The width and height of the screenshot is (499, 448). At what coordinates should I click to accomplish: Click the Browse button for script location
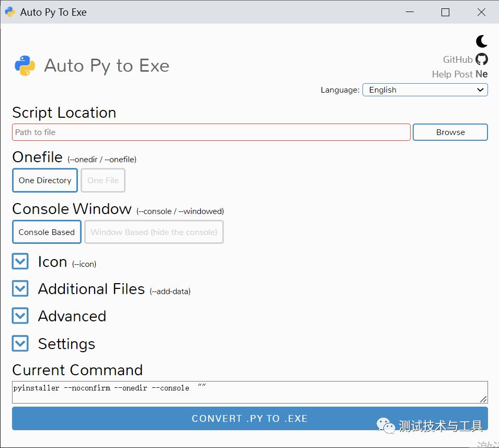(450, 132)
